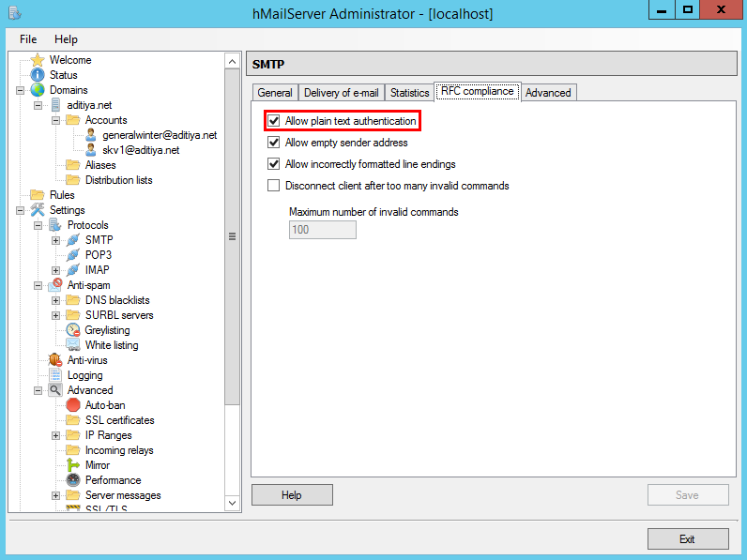This screenshot has height=560, width=747.
Task: Click the Auto-ban red stop icon
Action: (73, 405)
